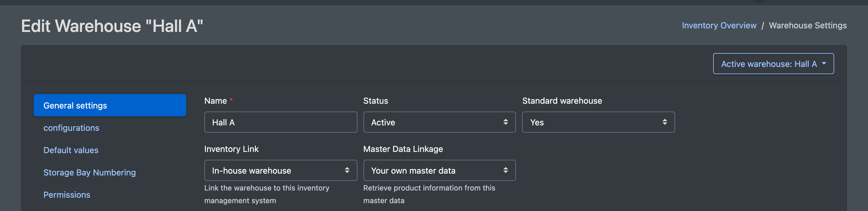Click the Master Data Linkage label
The height and width of the screenshot is (211, 868).
(x=403, y=149)
